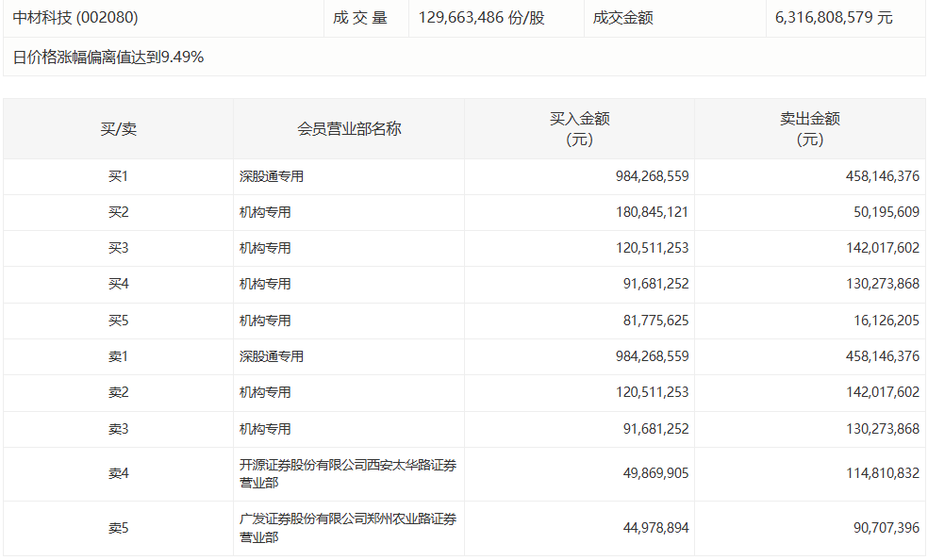Click the 日价格涨幅偏离值达到9.49% note
The height and width of the screenshot is (560, 928).
point(108,58)
